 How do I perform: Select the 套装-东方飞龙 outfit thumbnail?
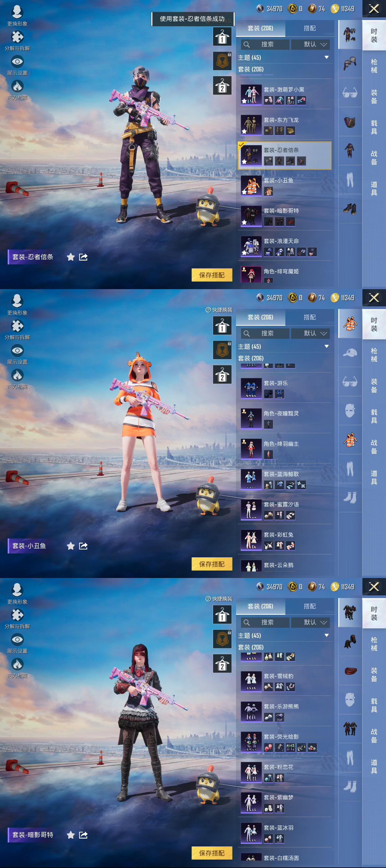(251, 125)
